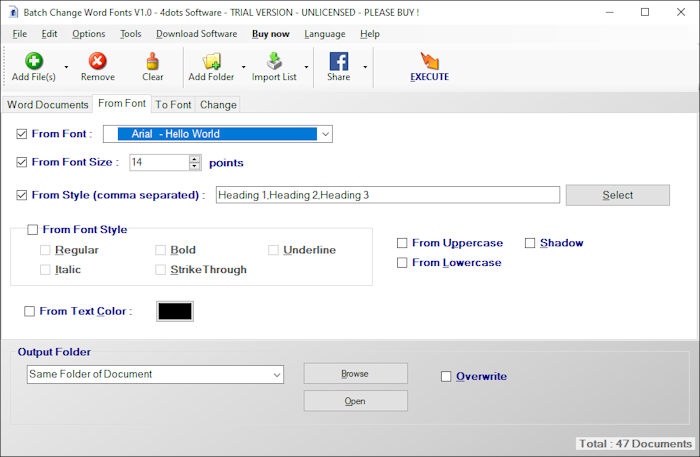Image resolution: width=700 pixels, height=457 pixels.
Task: Open the Language menu
Action: click(325, 34)
